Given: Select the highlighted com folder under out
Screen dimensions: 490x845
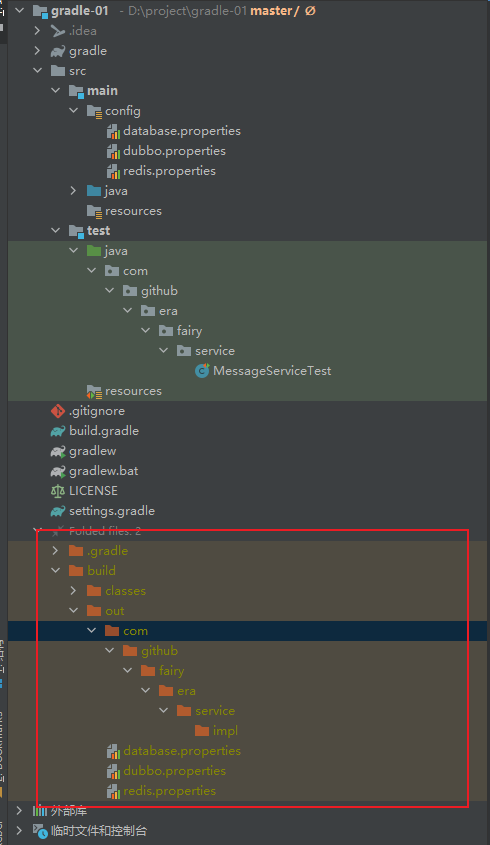Looking at the screenshot, I should [135, 631].
